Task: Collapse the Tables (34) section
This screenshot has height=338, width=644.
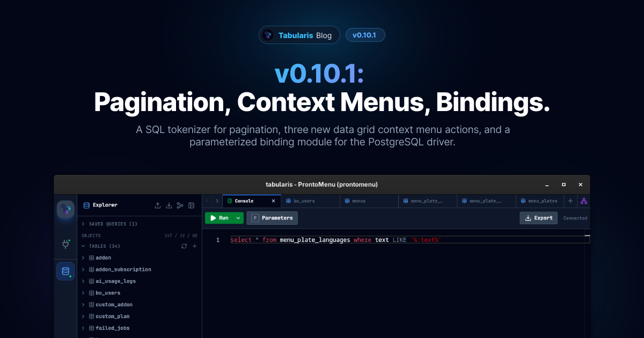Action: pyautogui.click(x=83, y=246)
